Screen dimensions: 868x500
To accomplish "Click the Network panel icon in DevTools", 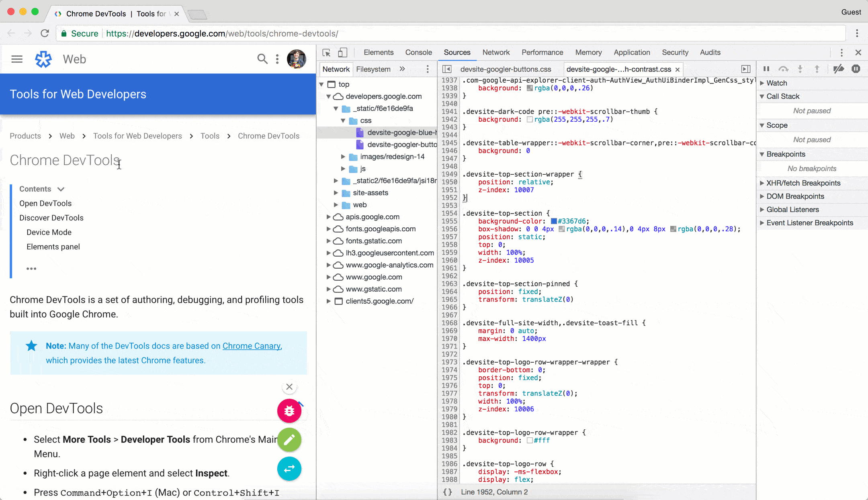I will pyautogui.click(x=496, y=53).
